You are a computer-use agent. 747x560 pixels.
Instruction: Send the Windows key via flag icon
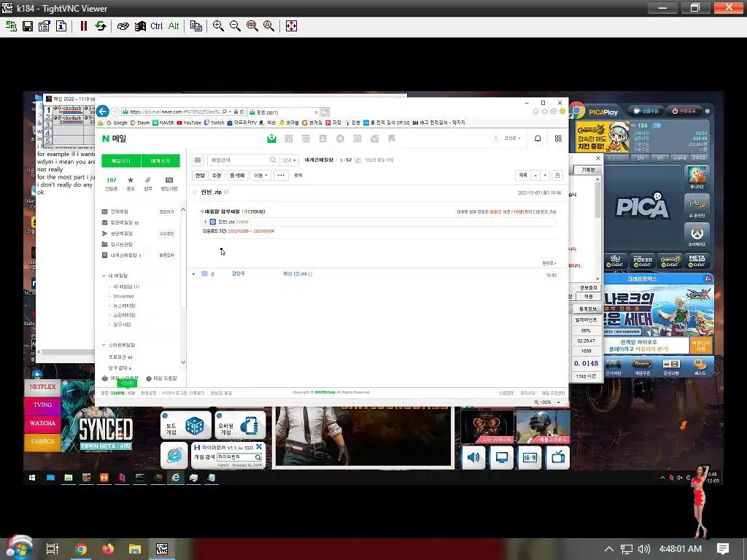139,26
